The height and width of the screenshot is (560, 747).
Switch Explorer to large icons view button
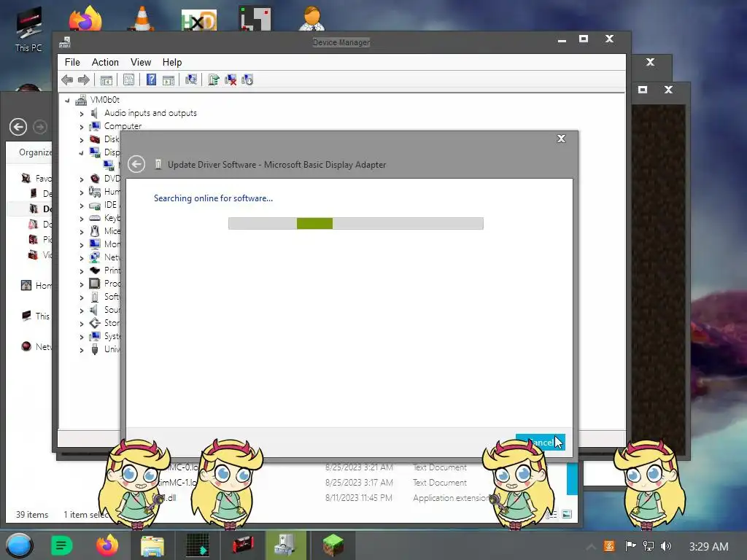coord(567,514)
